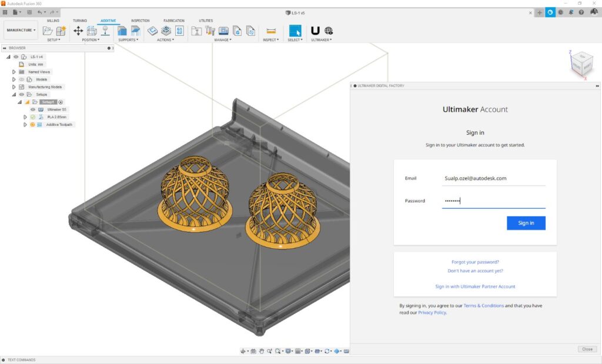The width and height of the screenshot is (602, 364).
Task: Expand the Named Views tree node
Action: (x=14, y=72)
